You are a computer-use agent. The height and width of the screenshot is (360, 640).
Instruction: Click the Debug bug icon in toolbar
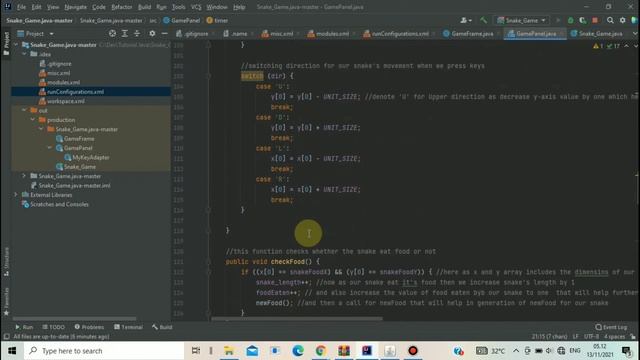571,20
